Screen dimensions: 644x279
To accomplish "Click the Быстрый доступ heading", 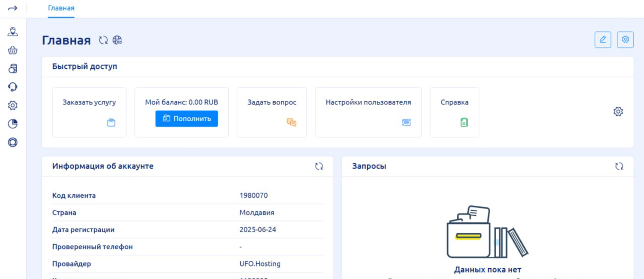I will (85, 66).
